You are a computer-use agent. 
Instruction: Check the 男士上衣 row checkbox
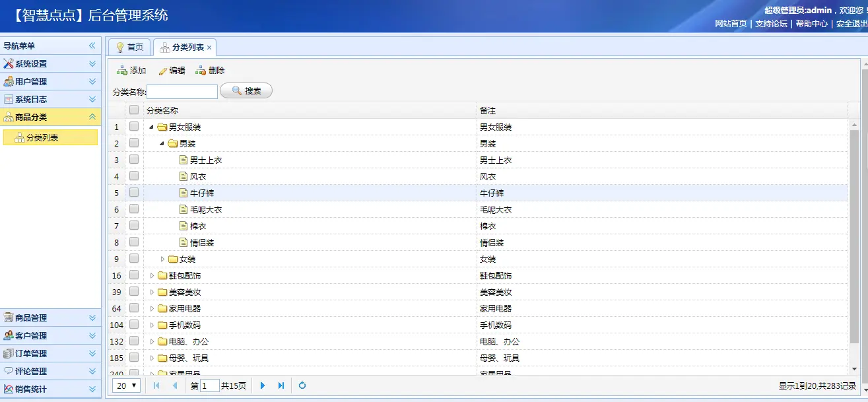[134, 160]
